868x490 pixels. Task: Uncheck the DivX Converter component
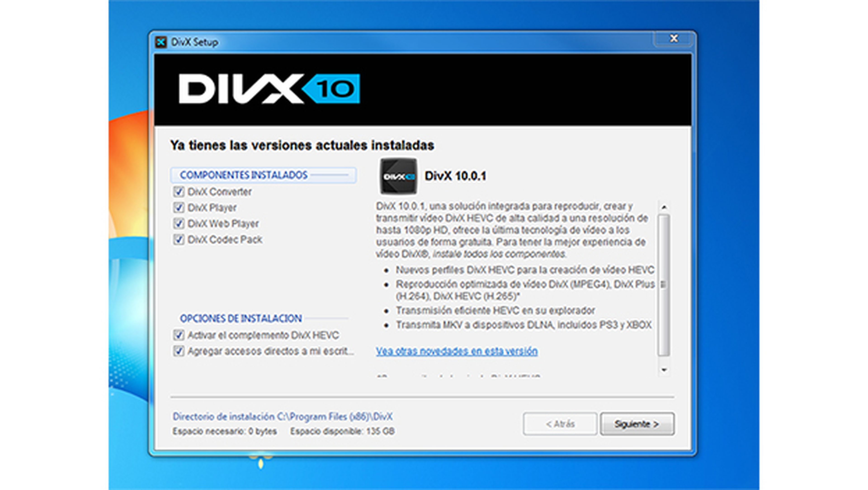tap(179, 192)
